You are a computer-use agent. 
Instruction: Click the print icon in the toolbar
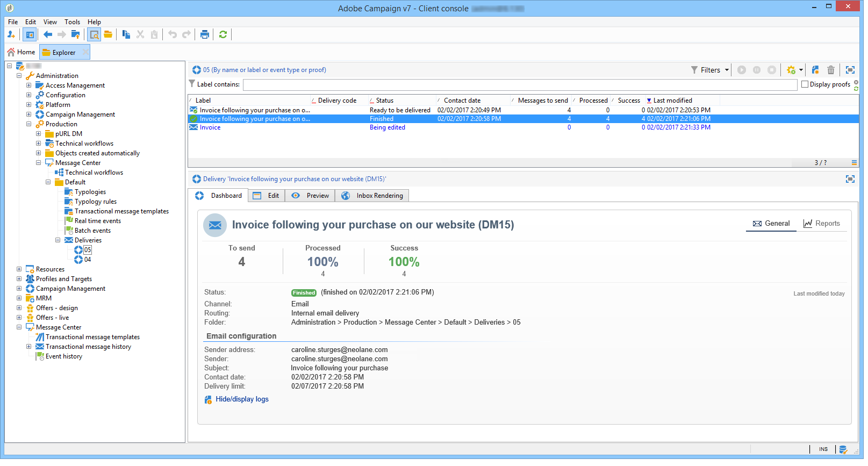tap(205, 35)
